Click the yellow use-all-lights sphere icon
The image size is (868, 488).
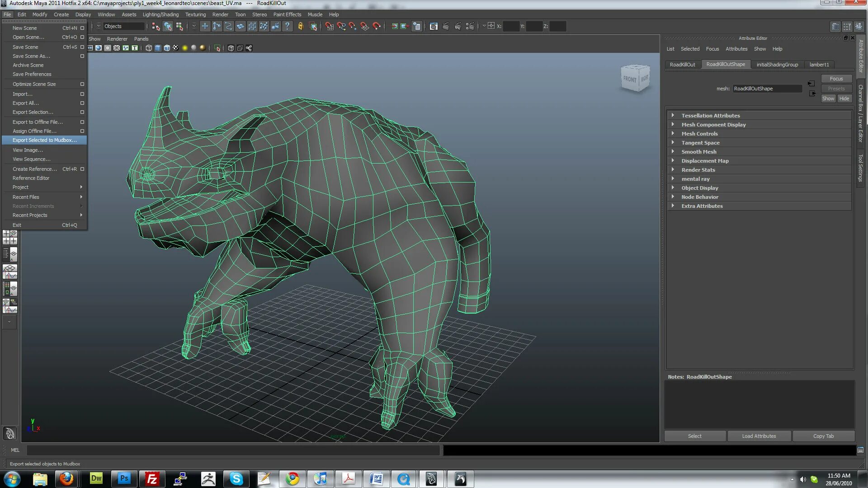click(x=184, y=48)
